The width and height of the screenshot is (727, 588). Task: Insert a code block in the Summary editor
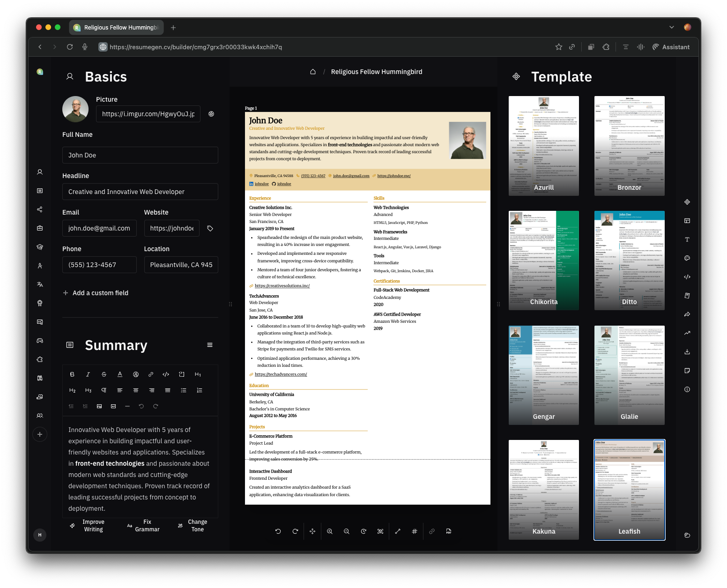(x=182, y=374)
